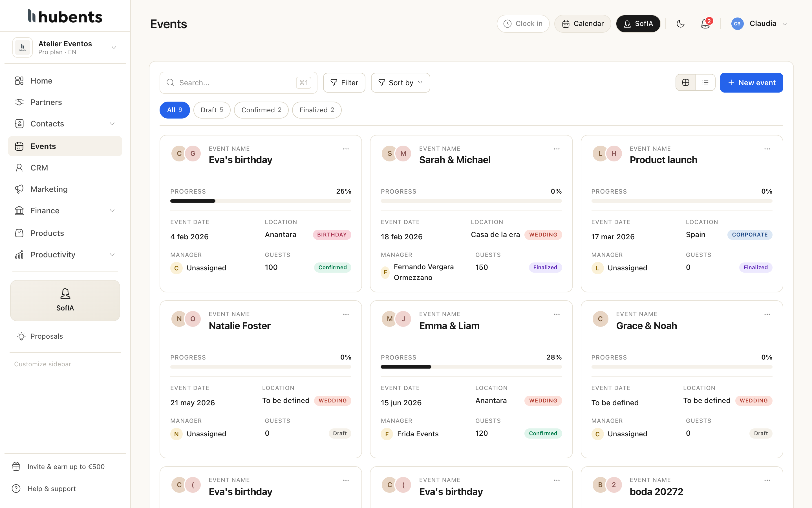Select the Confirmed 2 tab
812x508 pixels.
261,110
